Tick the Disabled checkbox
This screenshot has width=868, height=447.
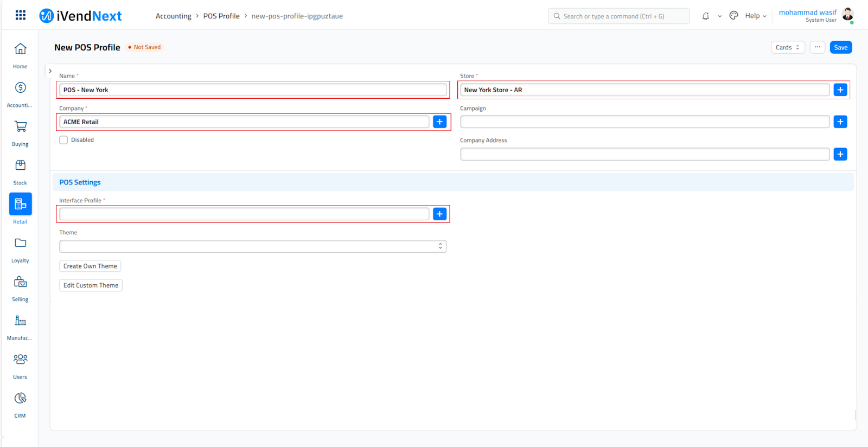63,140
